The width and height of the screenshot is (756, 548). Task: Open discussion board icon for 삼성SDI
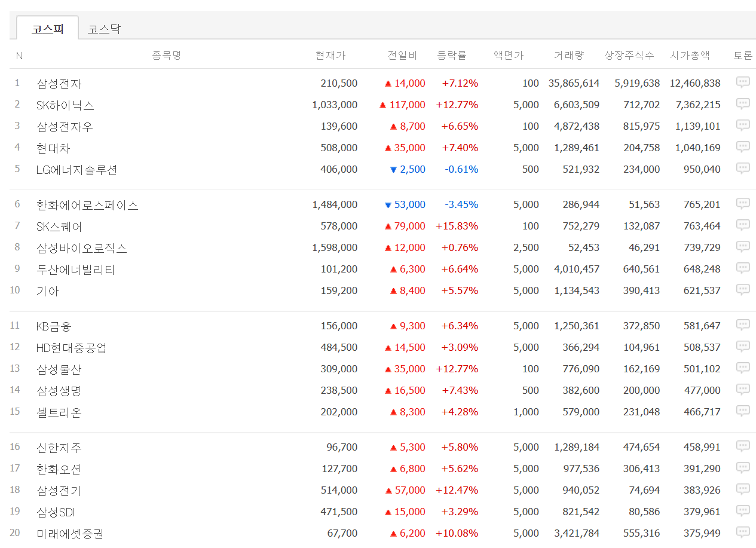pos(743,511)
